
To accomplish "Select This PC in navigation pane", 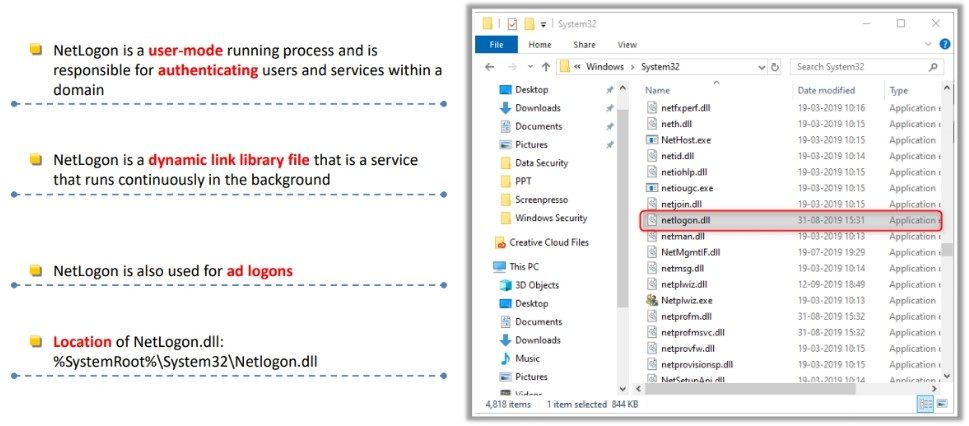I will click(x=516, y=266).
